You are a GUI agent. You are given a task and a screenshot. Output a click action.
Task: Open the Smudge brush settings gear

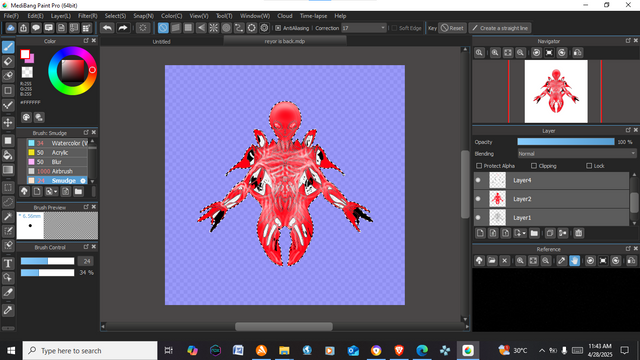coord(83,181)
